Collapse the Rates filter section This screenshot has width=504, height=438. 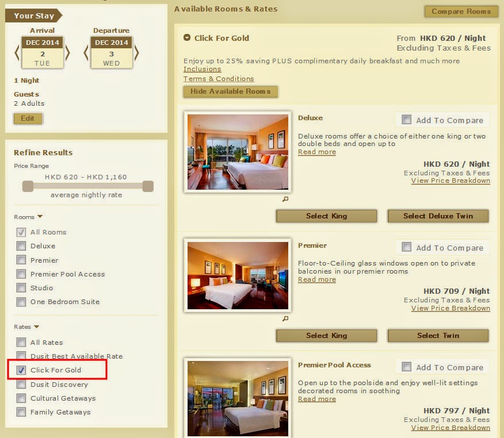(x=36, y=326)
